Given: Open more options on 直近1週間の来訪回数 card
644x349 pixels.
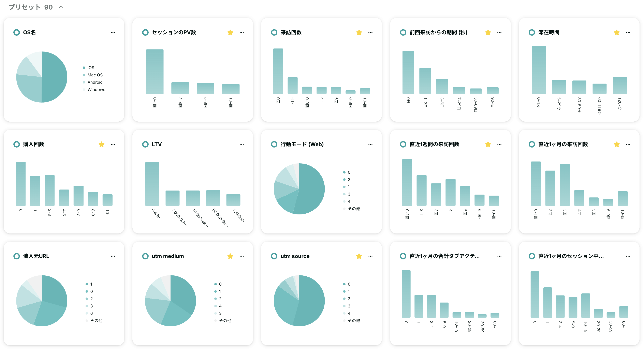Looking at the screenshot, I should tap(499, 144).
